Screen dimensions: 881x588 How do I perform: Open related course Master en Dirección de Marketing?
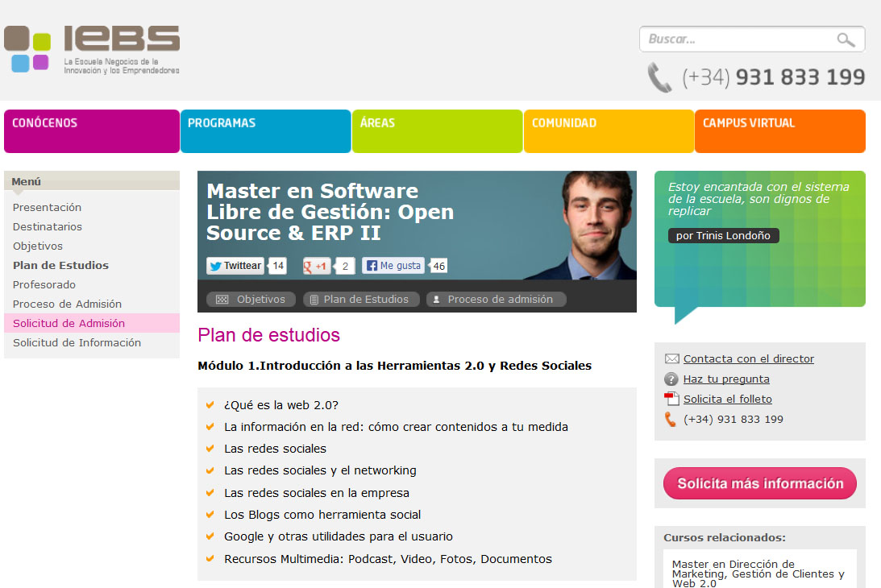(x=758, y=574)
